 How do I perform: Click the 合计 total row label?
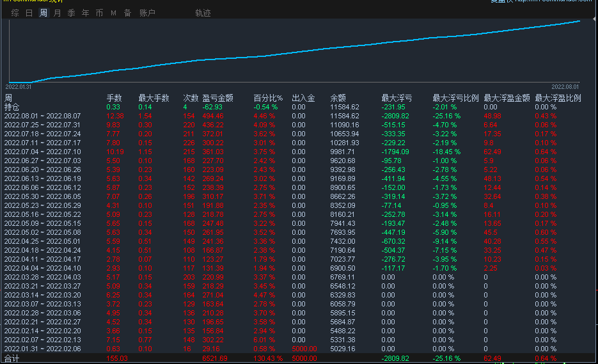[12, 358]
